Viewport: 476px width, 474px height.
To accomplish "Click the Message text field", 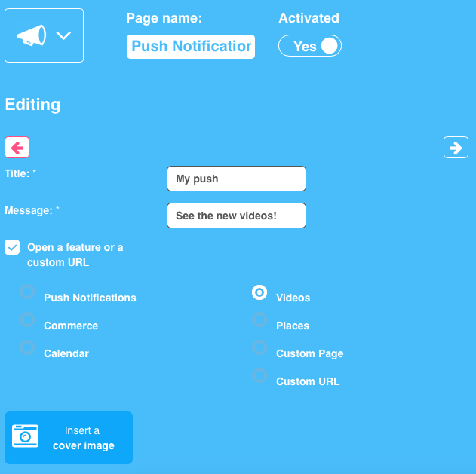I will (x=236, y=216).
